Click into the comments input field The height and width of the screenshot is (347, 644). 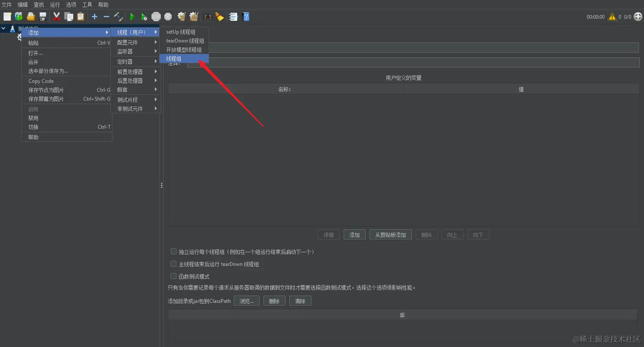click(x=413, y=62)
